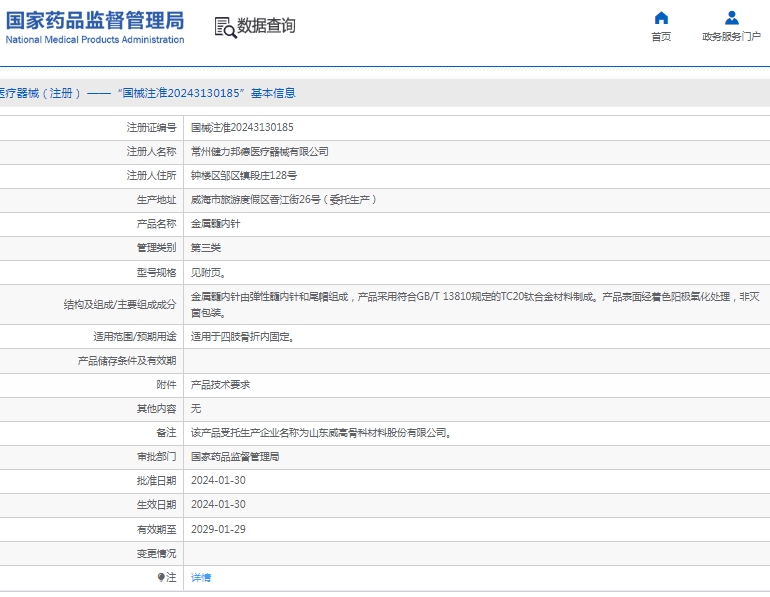
Task: Select effective date 2024-01-30 in 生效日期 row
Action: tap(218, 505)
